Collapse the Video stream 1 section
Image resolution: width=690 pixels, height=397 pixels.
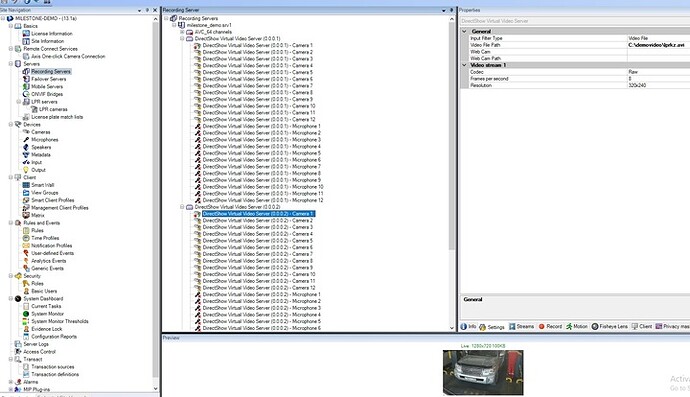pyautogui.click(x=464, y=65)
